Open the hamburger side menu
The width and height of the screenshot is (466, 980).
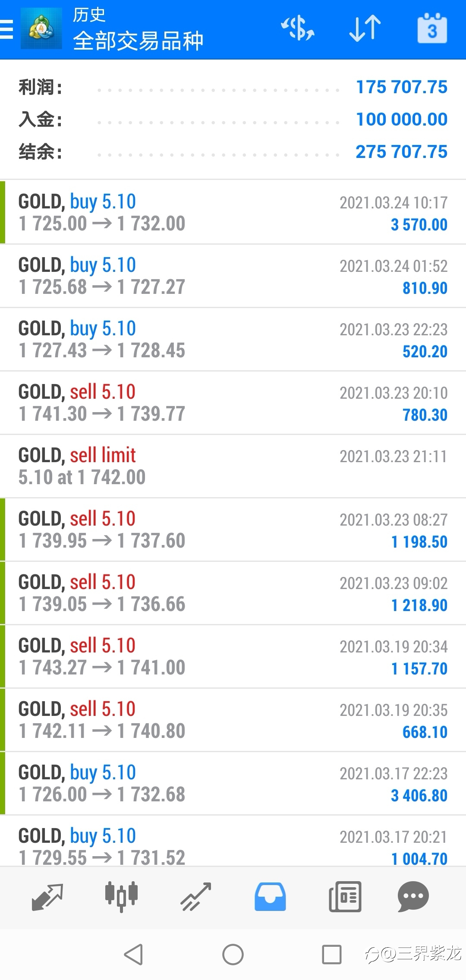(x=6, y=29)
